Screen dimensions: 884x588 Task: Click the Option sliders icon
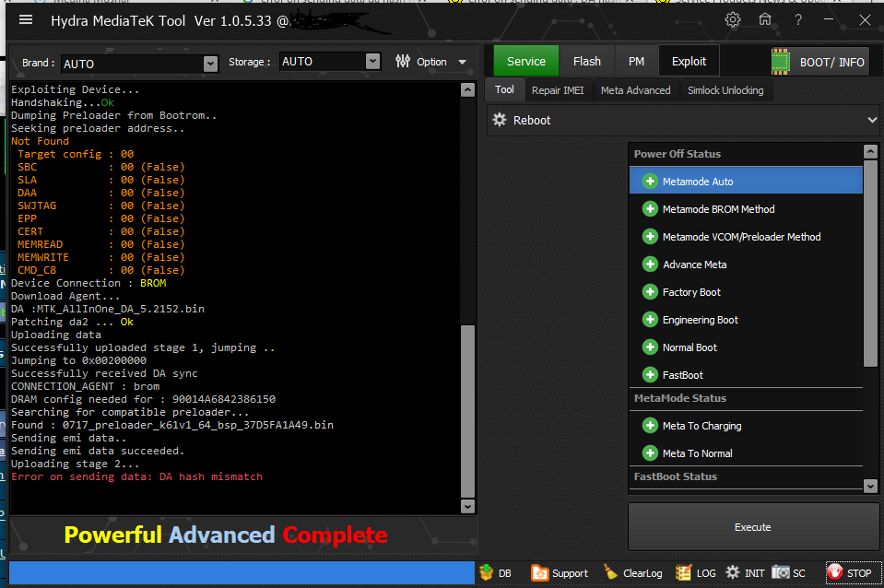403,62
